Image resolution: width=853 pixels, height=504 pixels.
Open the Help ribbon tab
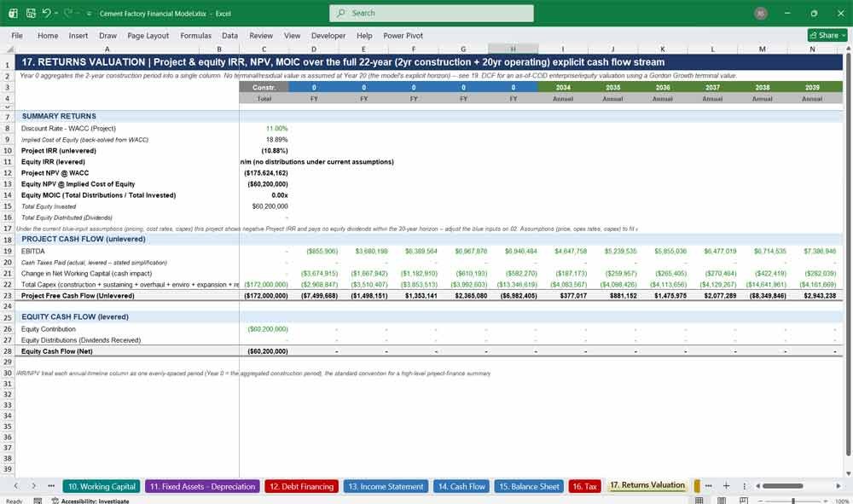[x=364, y=35]
